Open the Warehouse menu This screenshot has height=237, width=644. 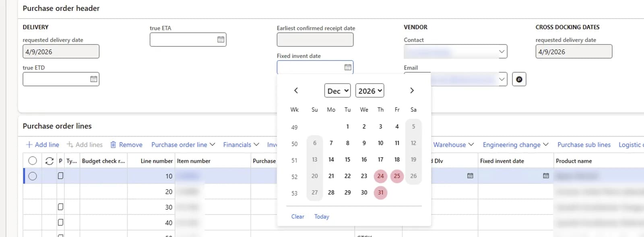tap(454, 145)
